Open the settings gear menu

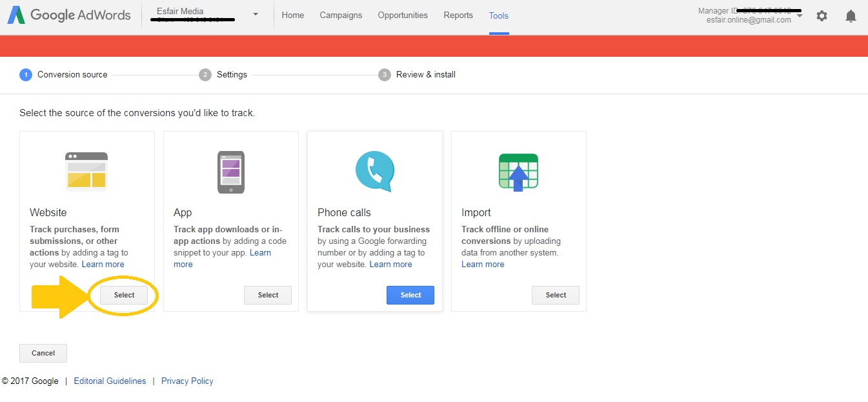[822, 15]
